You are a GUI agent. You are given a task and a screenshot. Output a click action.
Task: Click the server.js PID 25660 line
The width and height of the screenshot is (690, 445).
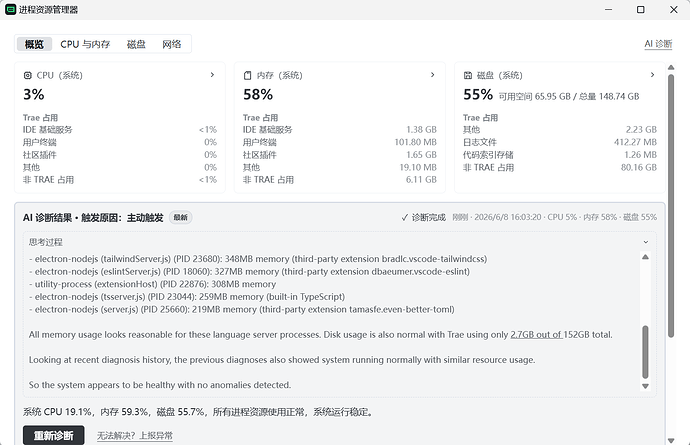[x=242, y=309]
